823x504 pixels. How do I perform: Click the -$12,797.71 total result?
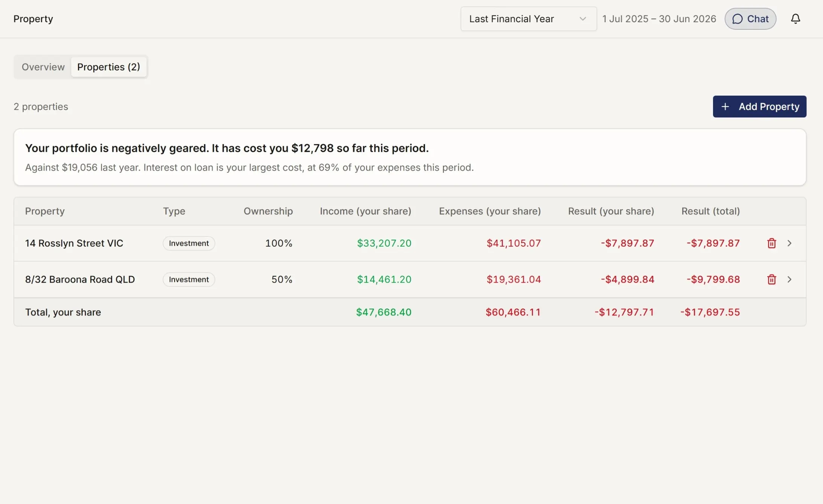click(x=624, y=312)
